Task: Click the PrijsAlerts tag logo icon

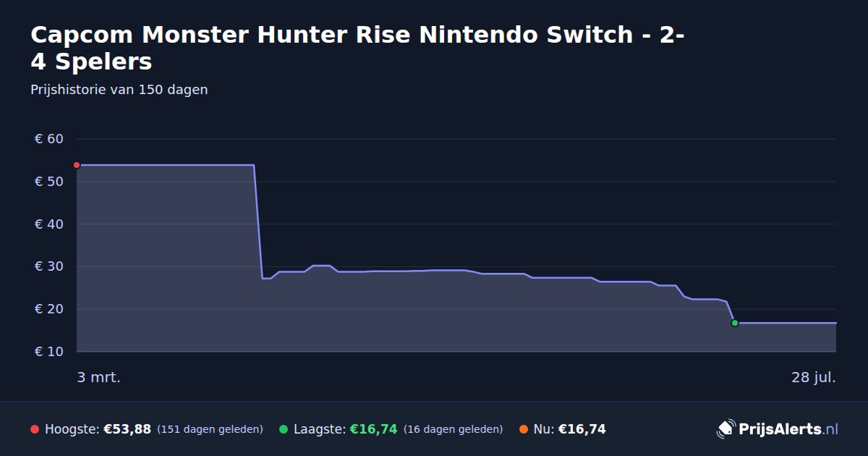Action: click(726, 428)
